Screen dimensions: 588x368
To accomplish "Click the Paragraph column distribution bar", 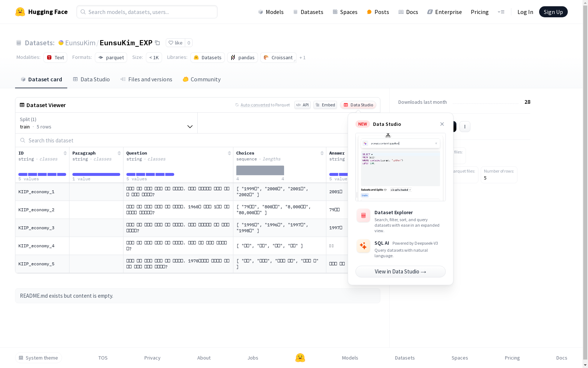I will pos(96,174).
